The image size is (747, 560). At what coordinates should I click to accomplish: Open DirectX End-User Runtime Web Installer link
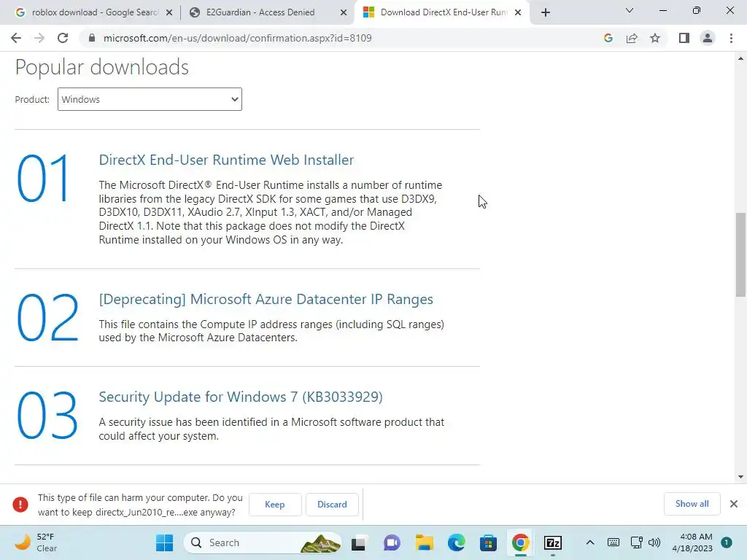(x=226, y=160)
